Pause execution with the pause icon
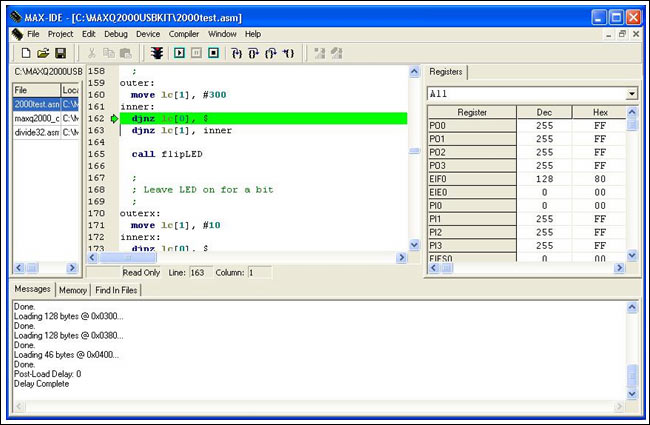650x425 pixels. [x=198, y=52]
